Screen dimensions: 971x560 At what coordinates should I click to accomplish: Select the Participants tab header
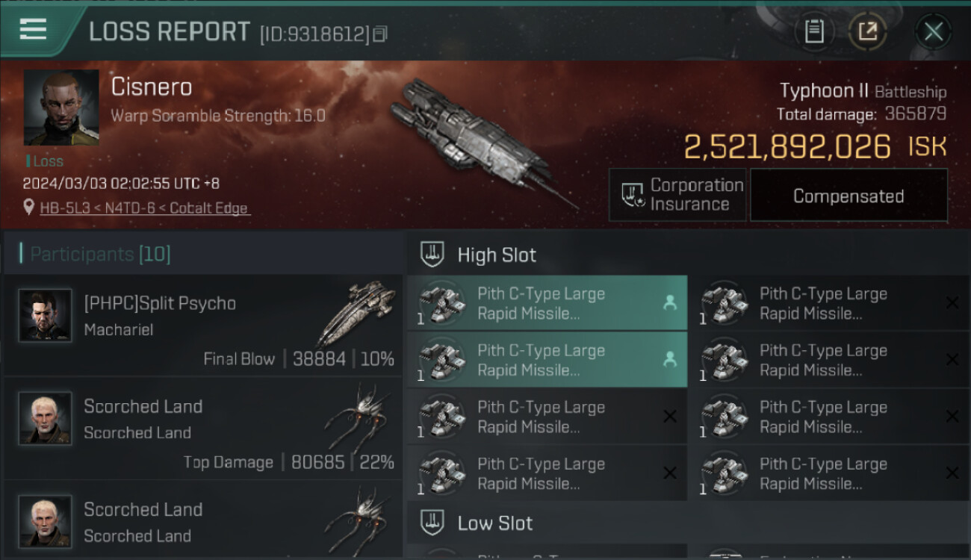100,254
